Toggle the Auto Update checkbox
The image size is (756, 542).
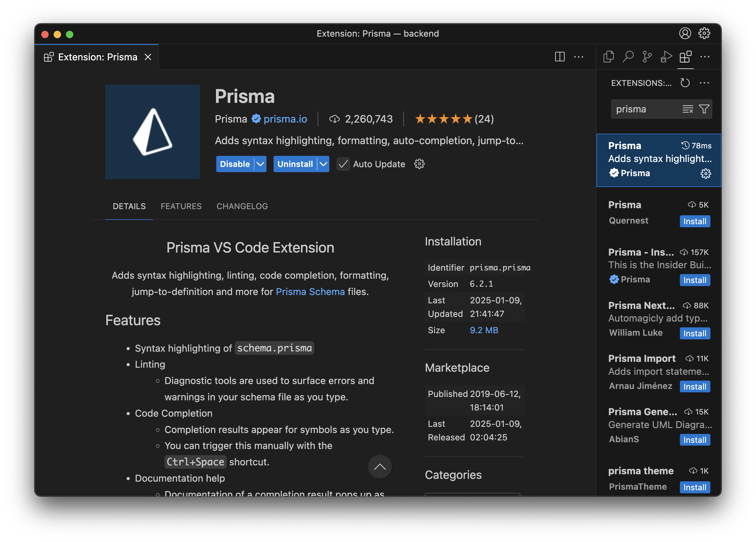[x=343, y=164]
